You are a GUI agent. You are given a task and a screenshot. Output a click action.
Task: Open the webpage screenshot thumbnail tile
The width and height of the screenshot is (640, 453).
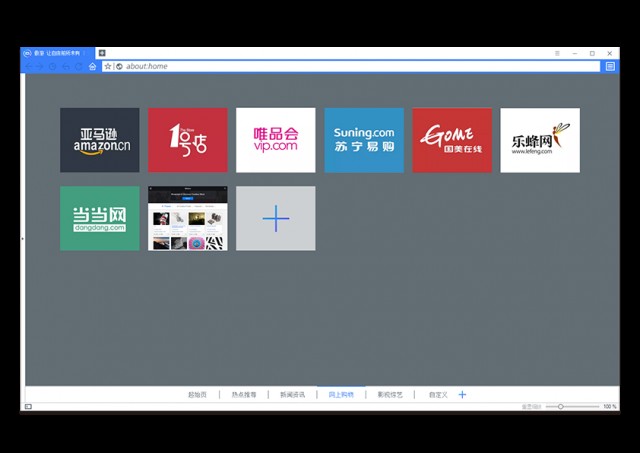(188, 218)
